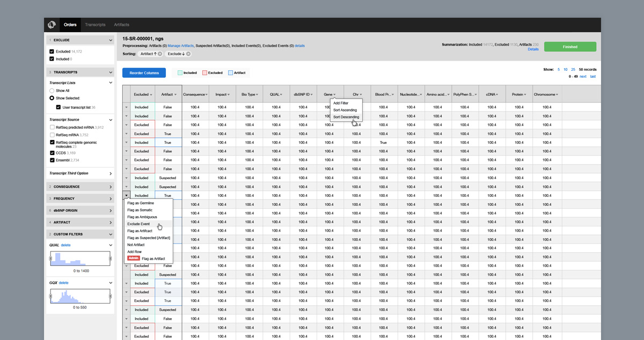This screenshot has width=644, height=340.
Task: Collapse the Transcript Lists subsection
Action: pyautogui.click(x=111, y=83)
